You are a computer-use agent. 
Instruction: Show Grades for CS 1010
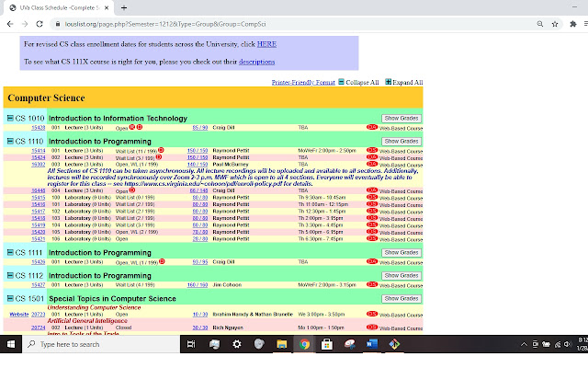coord(401,119)
